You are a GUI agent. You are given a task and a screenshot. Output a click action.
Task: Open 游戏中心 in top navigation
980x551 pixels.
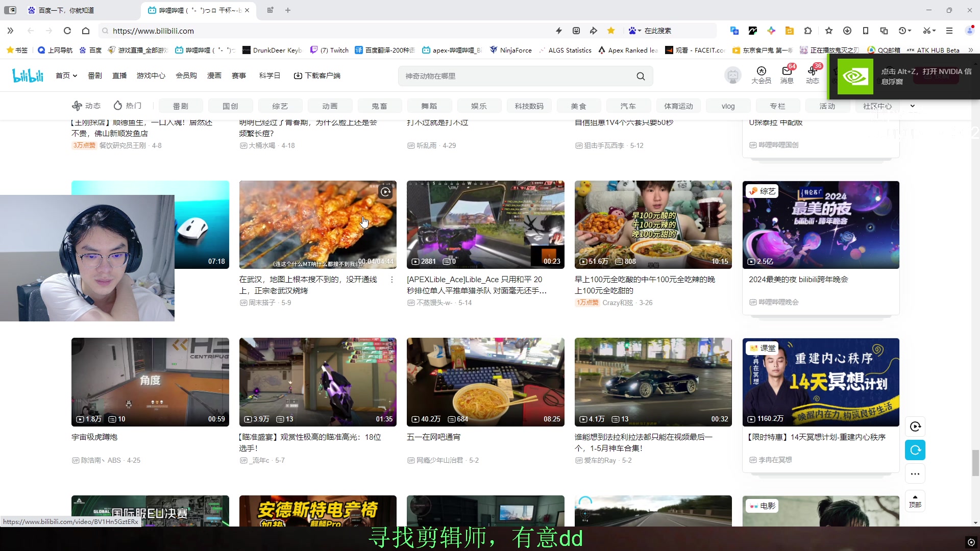click(x=151, y=76)
